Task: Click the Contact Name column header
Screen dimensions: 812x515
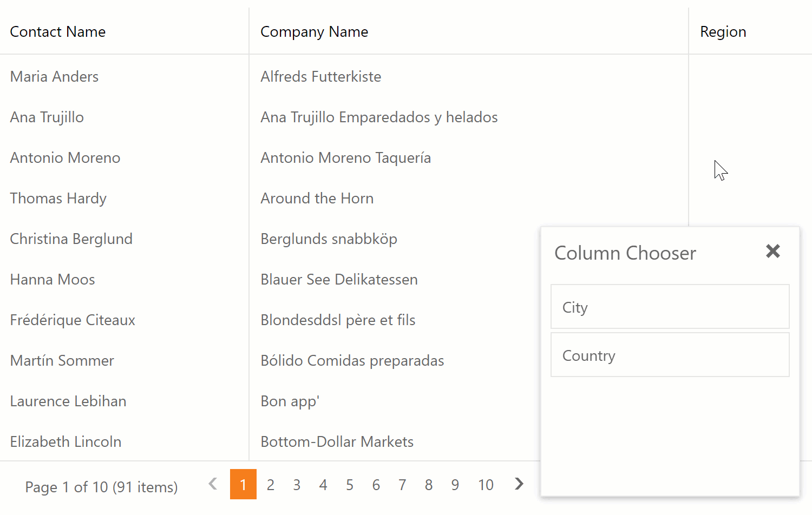Action: (x=58, y=32)
